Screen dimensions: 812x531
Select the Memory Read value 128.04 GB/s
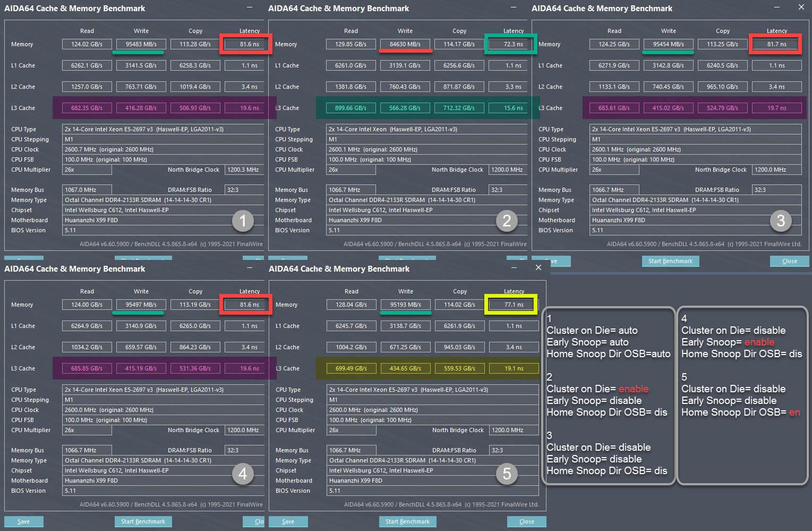coord(351,305)
